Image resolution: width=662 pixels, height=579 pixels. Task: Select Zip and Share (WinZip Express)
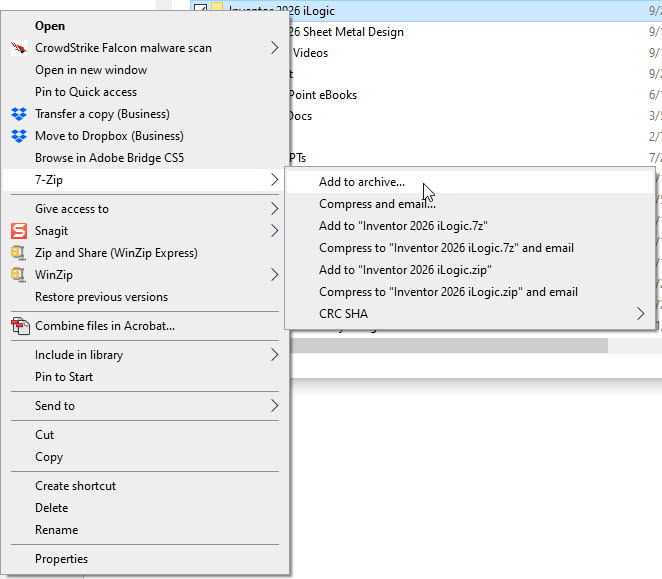(146, 253)
